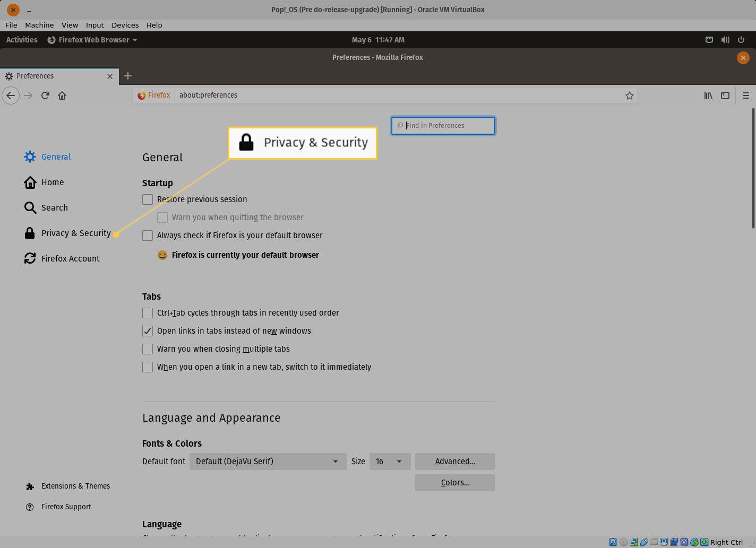This screenshot has height=548, width=756.
Task: Open VirtualBox View menu
Action: 70,25
